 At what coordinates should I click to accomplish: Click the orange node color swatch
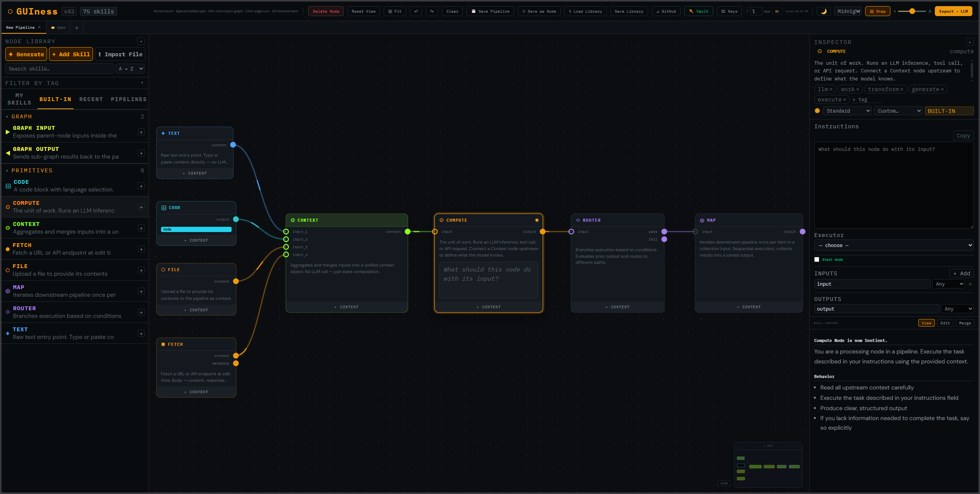[x=817, y=111]
